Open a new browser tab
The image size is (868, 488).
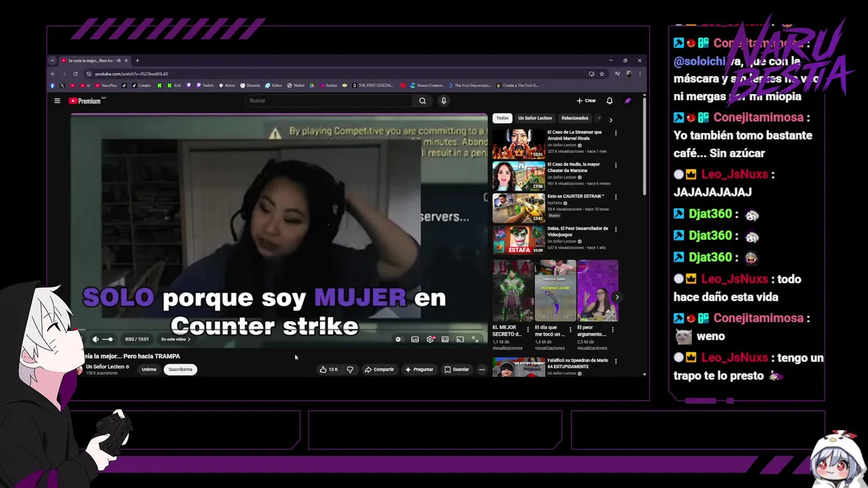pyautogui.click(x=137, y=60)
